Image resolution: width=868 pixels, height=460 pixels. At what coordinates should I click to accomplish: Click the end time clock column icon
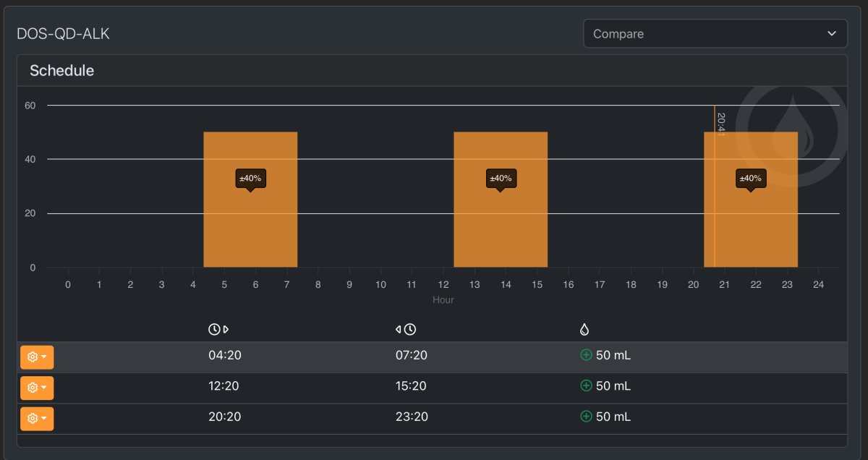pyautogui.click(x=406, y=329)
